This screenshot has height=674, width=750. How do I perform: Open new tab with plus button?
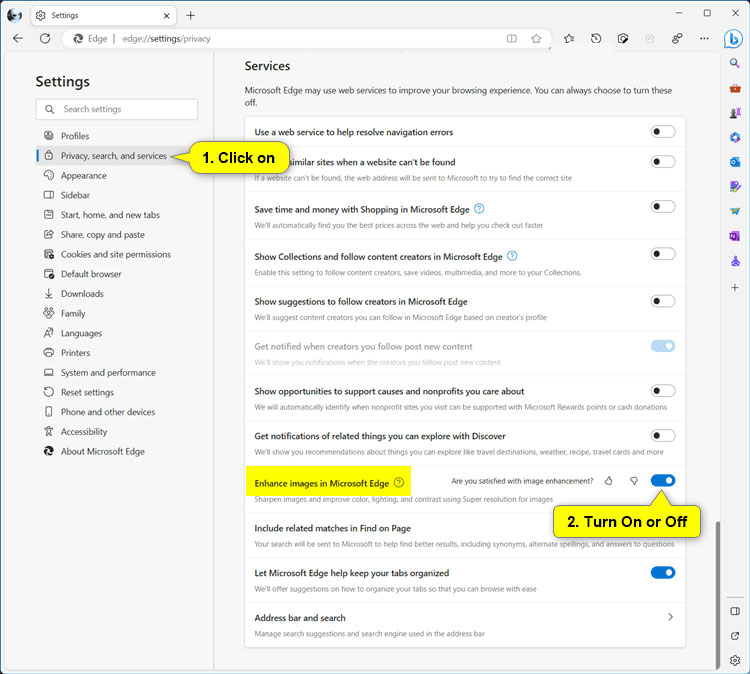point(190,15)
